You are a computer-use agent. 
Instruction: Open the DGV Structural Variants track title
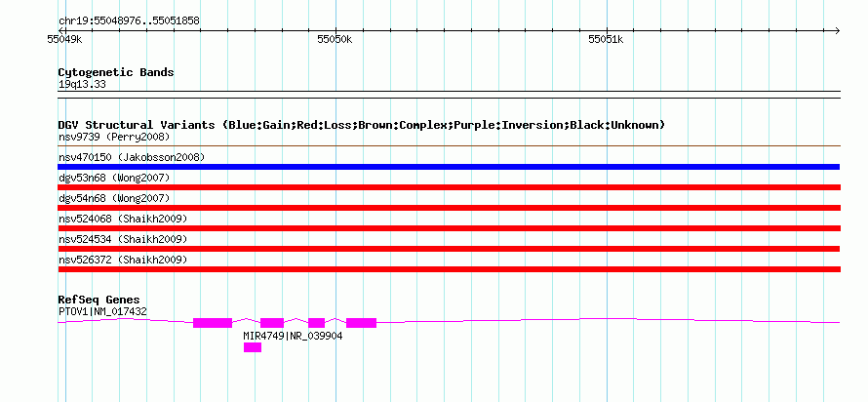(x=362, y=125)
